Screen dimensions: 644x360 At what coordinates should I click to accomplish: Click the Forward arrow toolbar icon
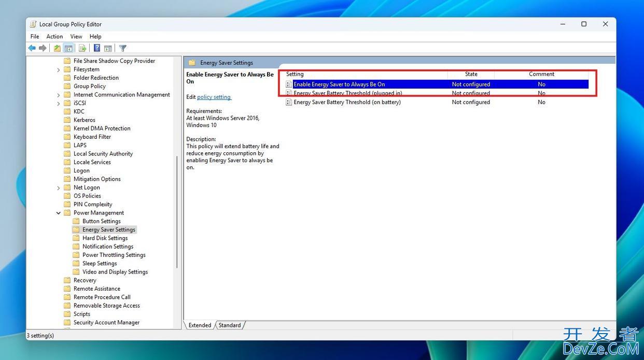pos(43,48)
